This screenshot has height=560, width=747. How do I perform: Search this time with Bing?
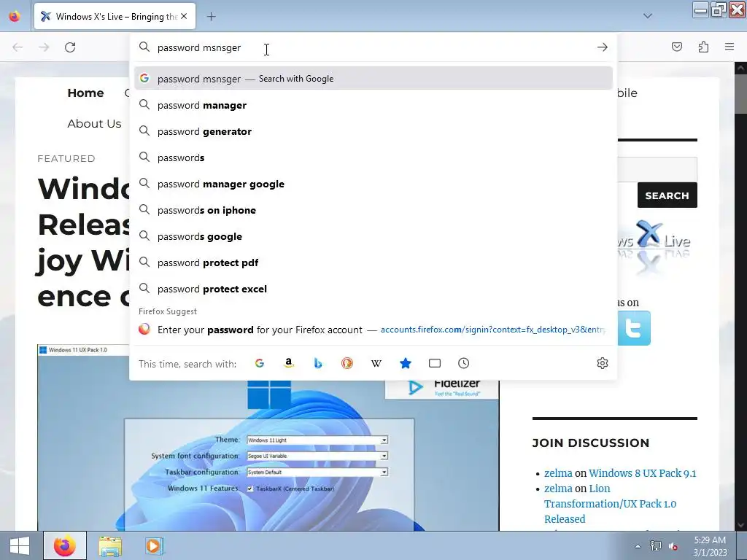318,363
